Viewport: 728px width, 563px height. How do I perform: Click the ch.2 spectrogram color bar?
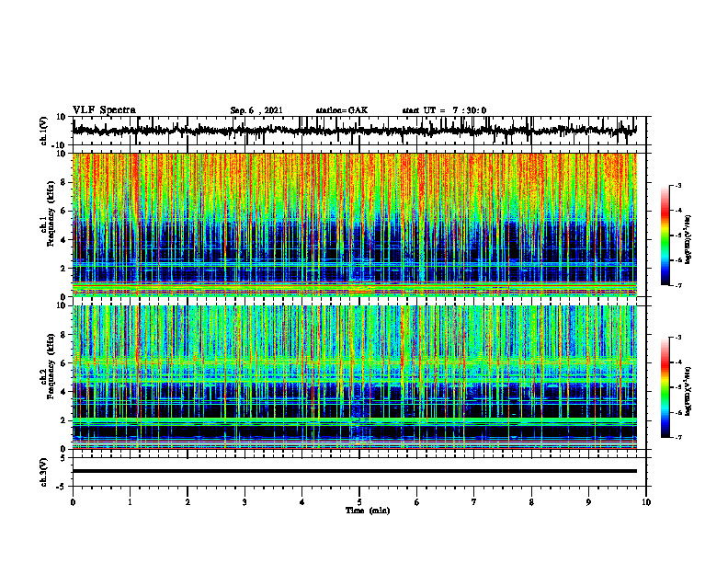665,387
